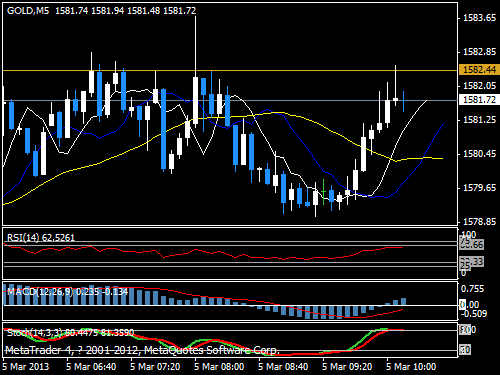
Task: Click the green candlestick in the price chart
Action: click(x=323, y=192)
